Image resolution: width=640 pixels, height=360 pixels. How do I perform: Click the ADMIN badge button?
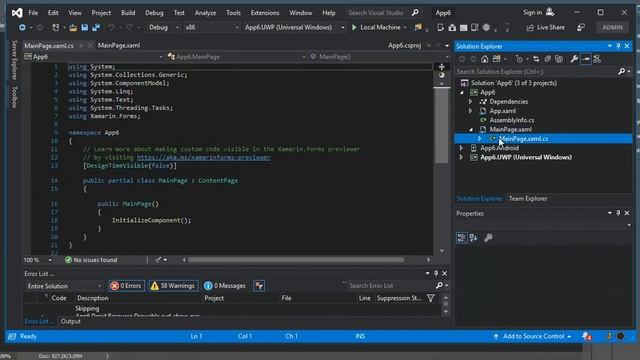coord(612,27)
